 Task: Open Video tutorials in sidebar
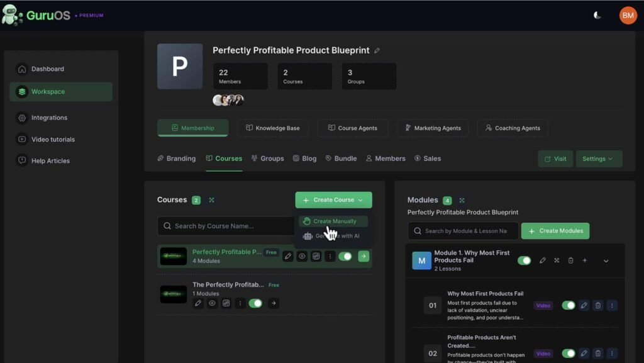point(61,140)
